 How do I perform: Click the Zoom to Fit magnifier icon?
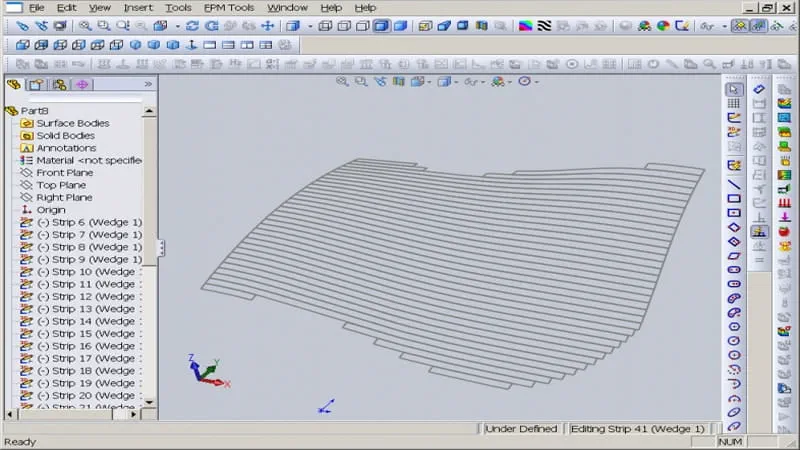[x=84, y=26]
